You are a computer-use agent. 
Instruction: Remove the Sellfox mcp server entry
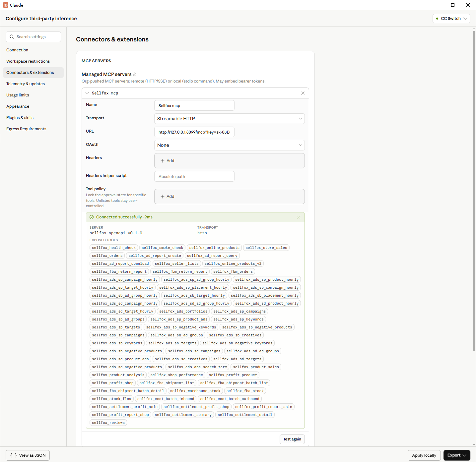303,93
